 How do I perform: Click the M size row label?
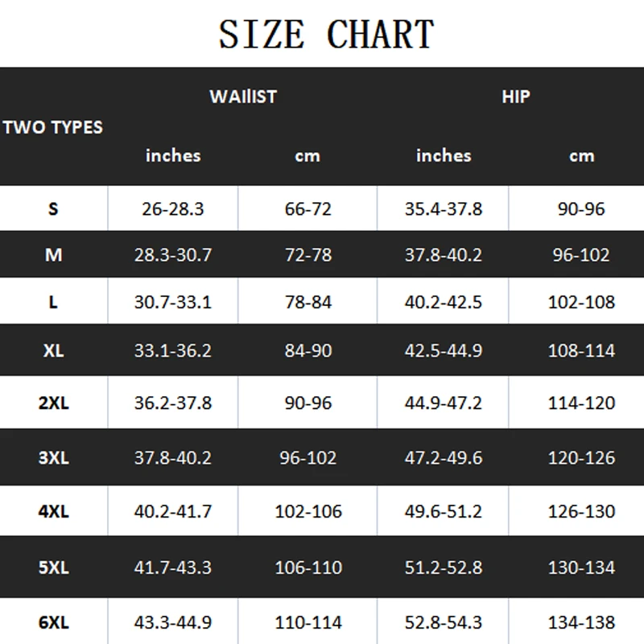(53, 255)
